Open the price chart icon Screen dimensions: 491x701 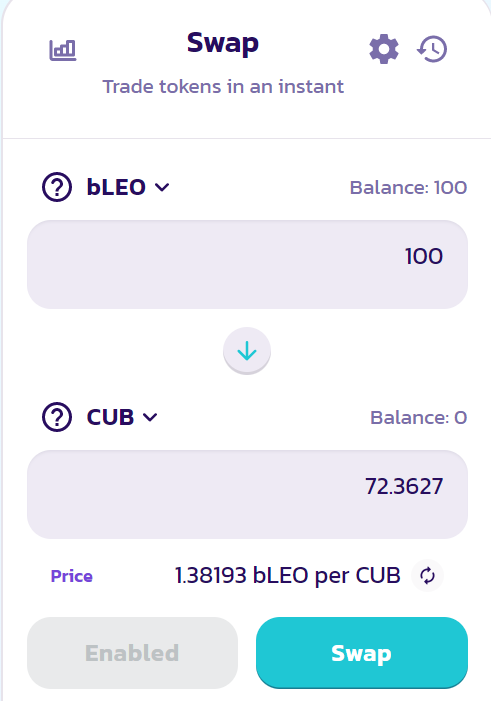click(63, 50)
